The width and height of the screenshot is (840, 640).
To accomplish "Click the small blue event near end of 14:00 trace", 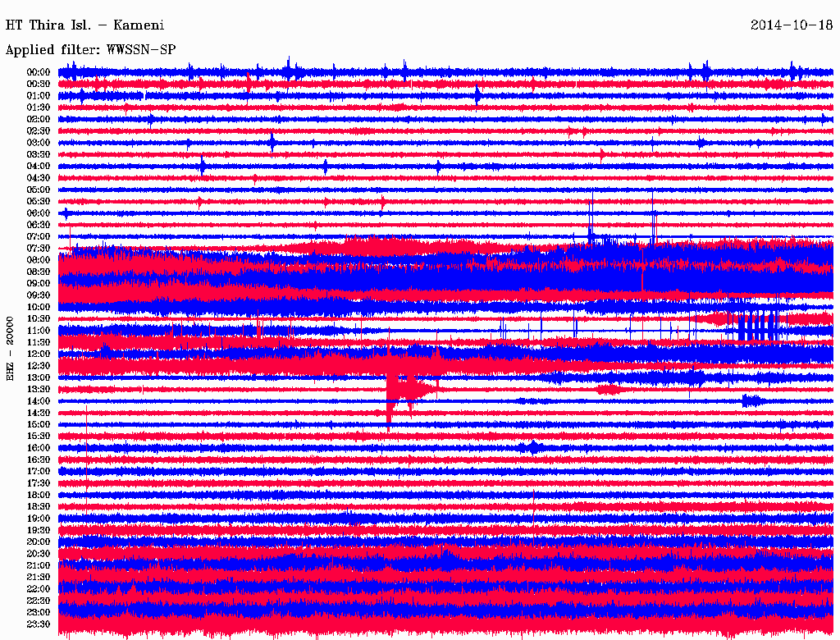I will (753, 401).
